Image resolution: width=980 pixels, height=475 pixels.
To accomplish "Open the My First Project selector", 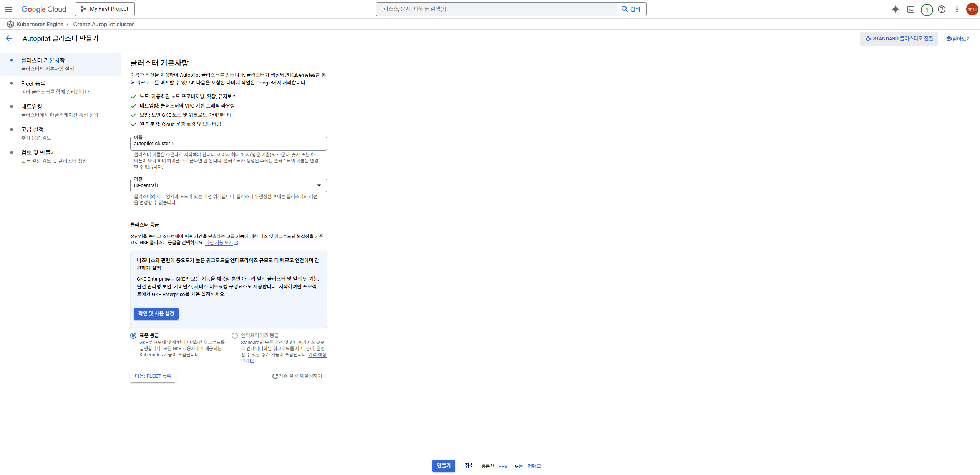I will pos(105,9).
